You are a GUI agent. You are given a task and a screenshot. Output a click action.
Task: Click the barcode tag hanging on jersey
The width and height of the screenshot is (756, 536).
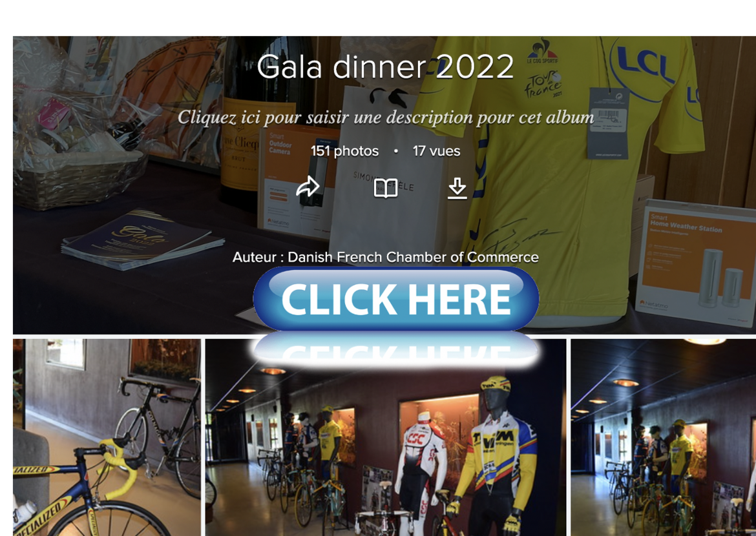coord(609,123)
